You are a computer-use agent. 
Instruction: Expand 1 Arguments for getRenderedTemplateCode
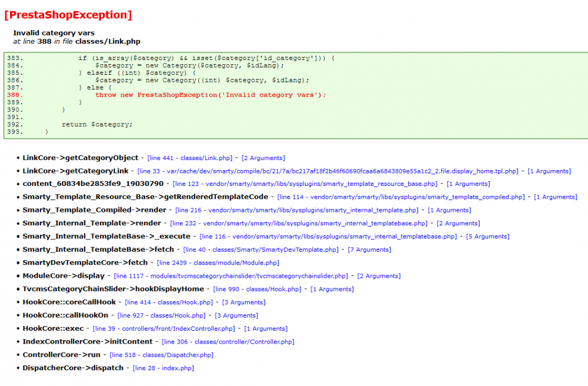click(x=556, y=197)
